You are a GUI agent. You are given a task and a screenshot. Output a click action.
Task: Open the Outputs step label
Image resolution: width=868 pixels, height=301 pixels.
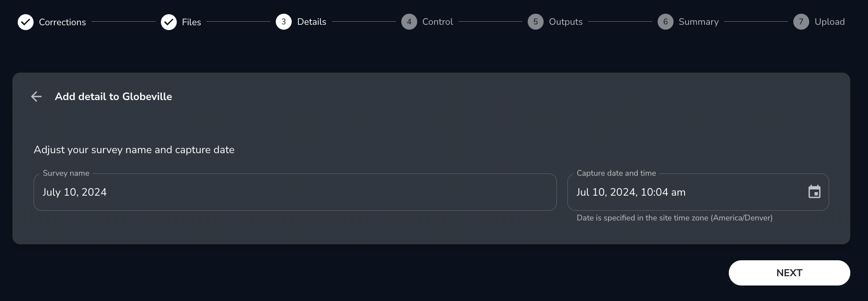click(x=566, y=22)
